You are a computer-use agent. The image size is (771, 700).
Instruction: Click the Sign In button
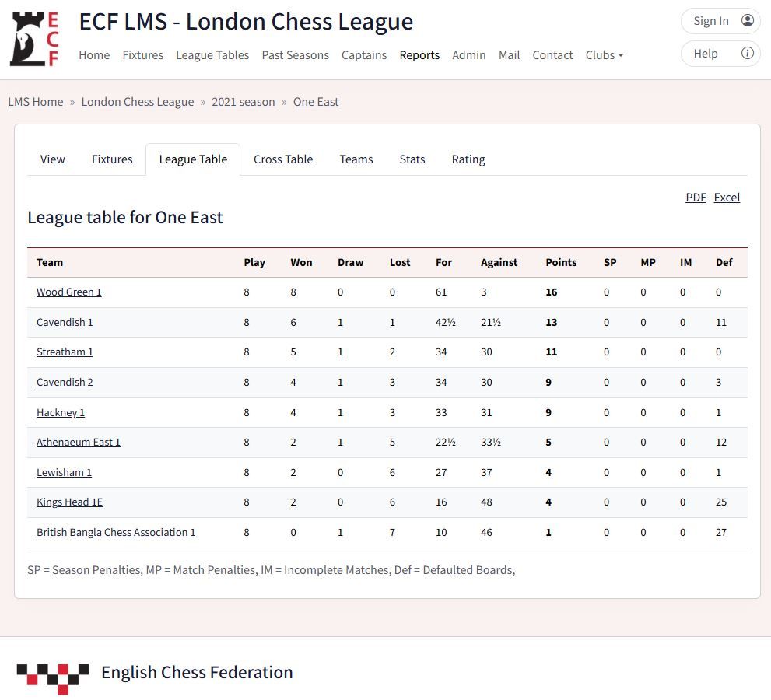click(x=720, y=21)
